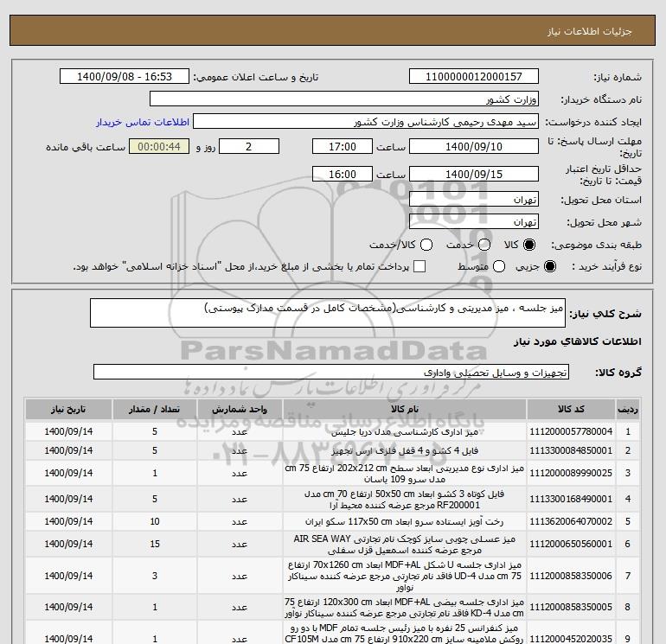
Task: Click product code 111200452020035
Action: (x=571, y=639)
